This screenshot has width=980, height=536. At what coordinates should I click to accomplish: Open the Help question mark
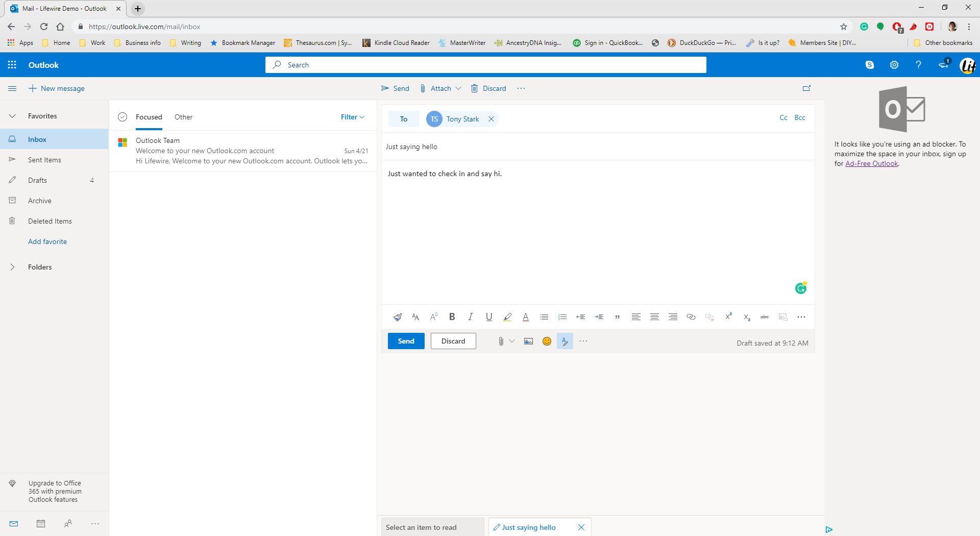click(x=918, y=65)
